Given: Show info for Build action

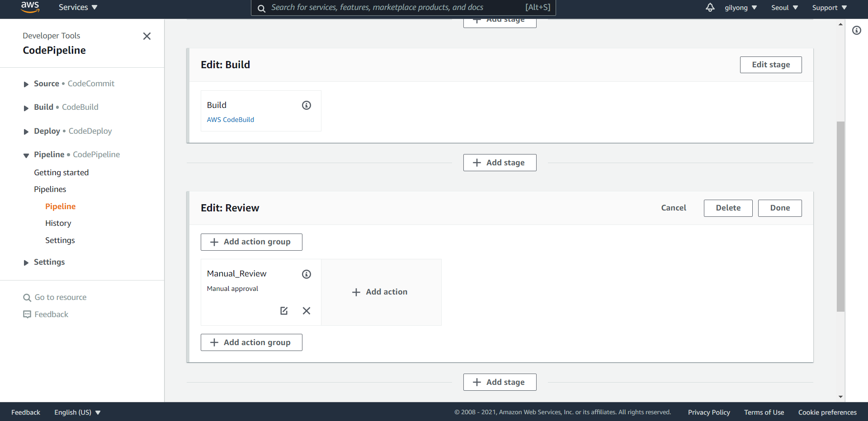Looking at the screenshot, I should tap(307, 105).
